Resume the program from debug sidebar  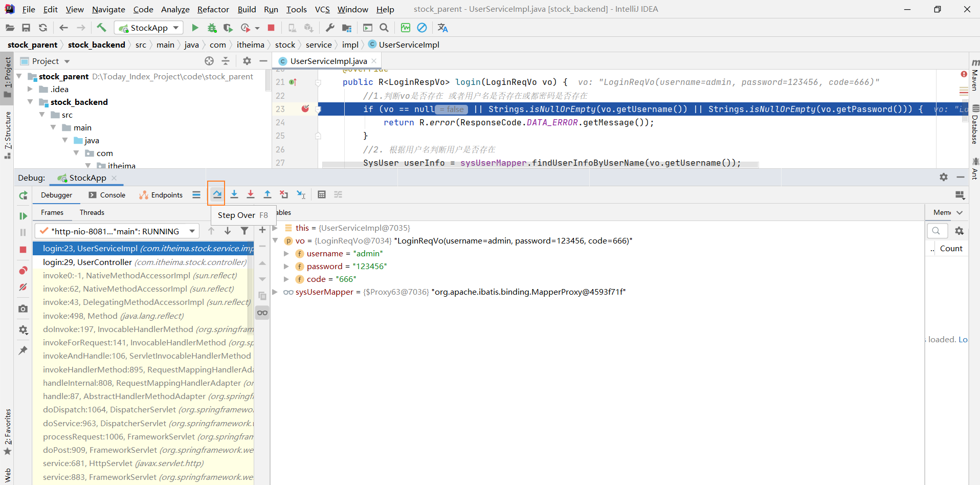coord(23,216)
